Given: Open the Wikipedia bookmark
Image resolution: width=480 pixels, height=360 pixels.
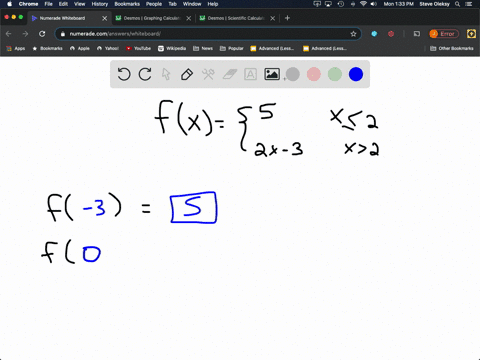Looking at the screenshot, I should pos(172,48).
